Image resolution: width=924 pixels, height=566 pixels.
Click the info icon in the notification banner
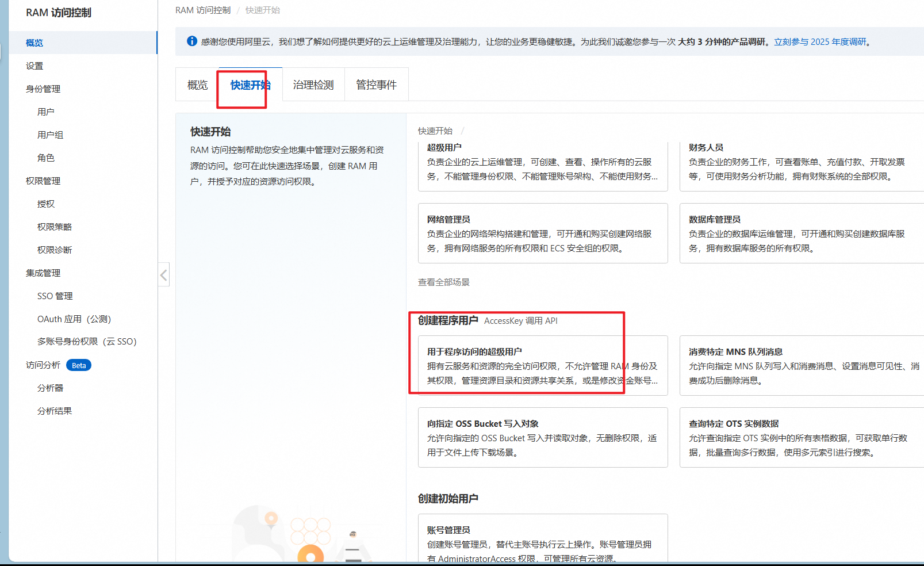(x=191, y=41)
